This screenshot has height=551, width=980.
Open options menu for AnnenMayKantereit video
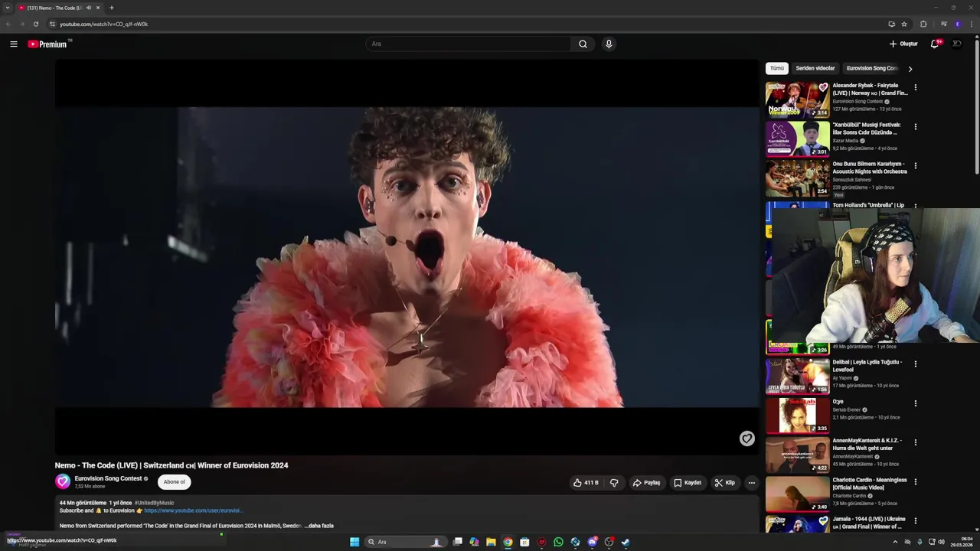pyautogui.click(x=915, y=442)
